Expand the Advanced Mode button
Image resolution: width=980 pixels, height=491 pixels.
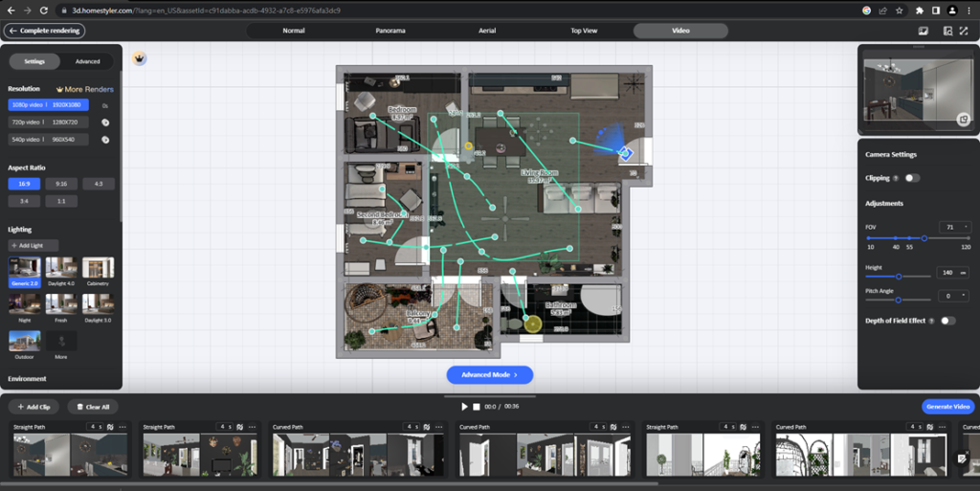coord(489,375)
